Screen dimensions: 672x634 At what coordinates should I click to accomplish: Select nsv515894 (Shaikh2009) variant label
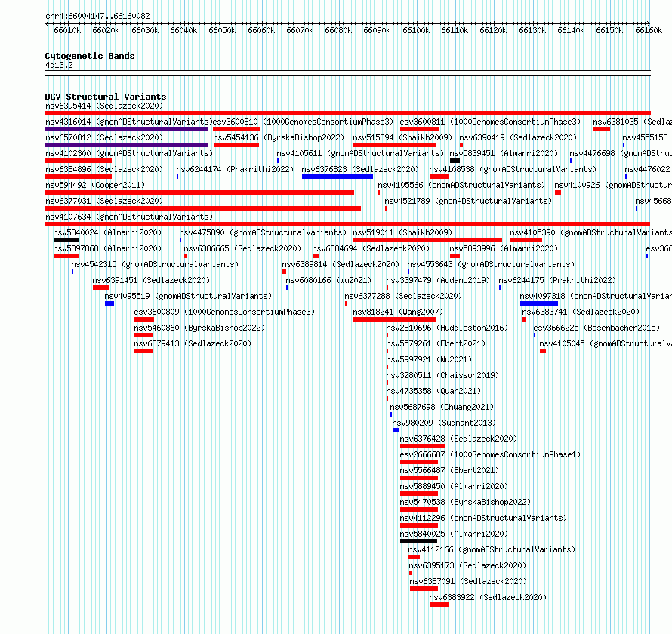[402, 137]
